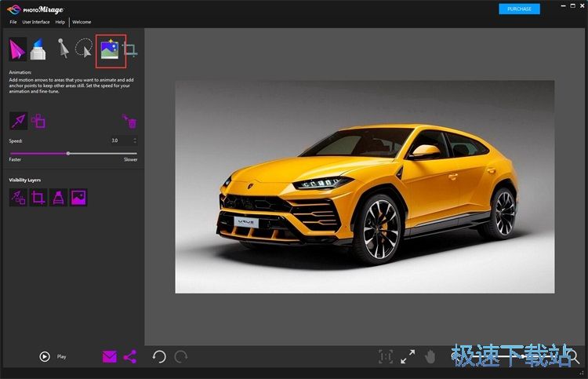Screen dimensions: 588x379
Task: Click the single motion arrow mode button
Action: click(17, 120)
